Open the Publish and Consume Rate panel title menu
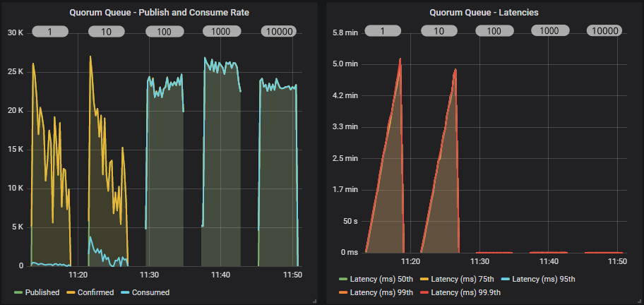Viewport: 644px width, 305px height. coord(160,12)
